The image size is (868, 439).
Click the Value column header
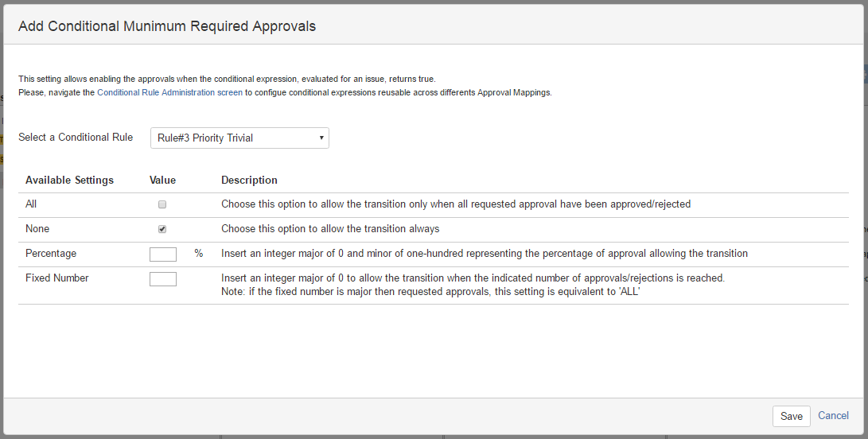point(162,181)
